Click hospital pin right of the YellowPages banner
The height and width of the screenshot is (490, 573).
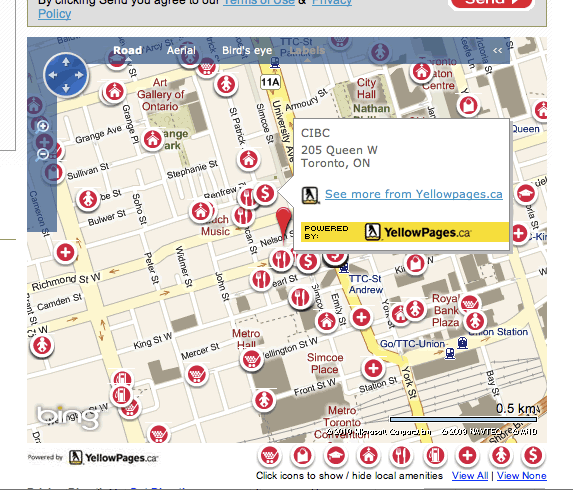point(519,233)
